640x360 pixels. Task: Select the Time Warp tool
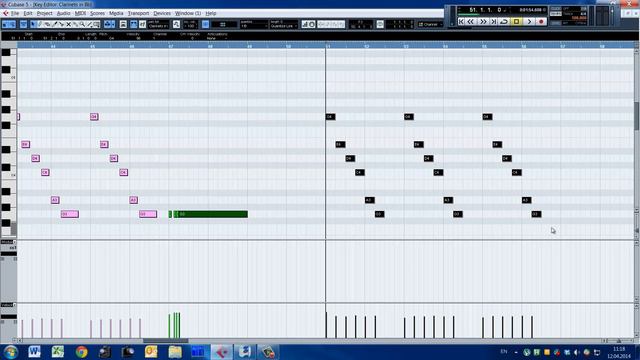pyautogui.click(x=96, y=24)
